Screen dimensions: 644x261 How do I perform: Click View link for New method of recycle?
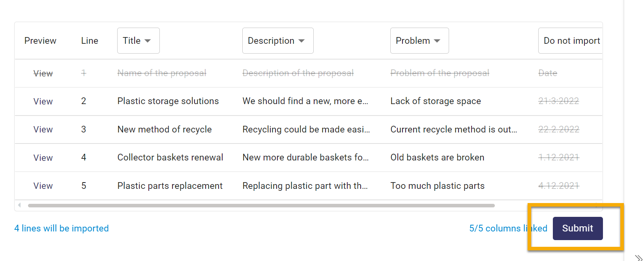click(43, 129)
